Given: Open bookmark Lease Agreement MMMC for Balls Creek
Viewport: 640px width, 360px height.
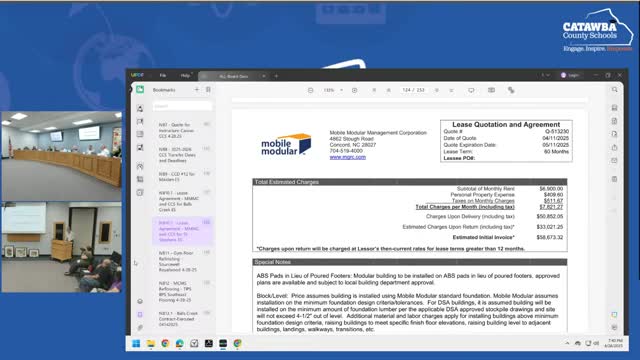Looking at the screenshot, I should point(183,201).
